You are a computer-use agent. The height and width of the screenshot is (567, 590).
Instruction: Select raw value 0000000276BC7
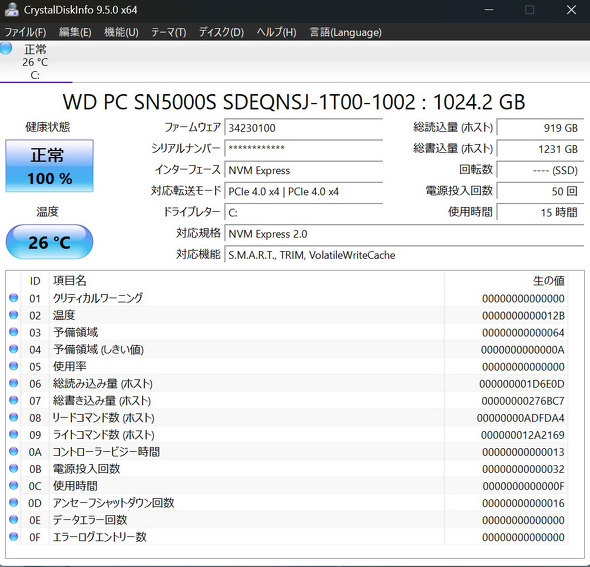coord(523,401)
